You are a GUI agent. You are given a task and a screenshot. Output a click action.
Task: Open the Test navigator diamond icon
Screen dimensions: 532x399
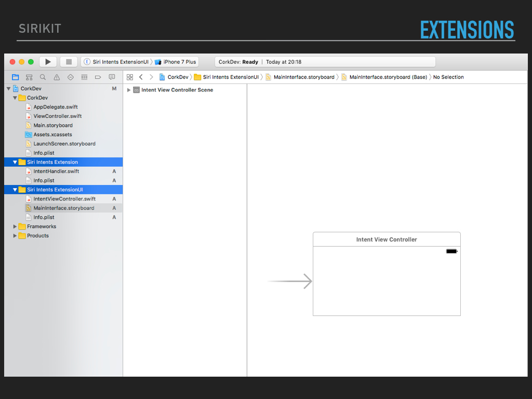[x=71, y=77]
